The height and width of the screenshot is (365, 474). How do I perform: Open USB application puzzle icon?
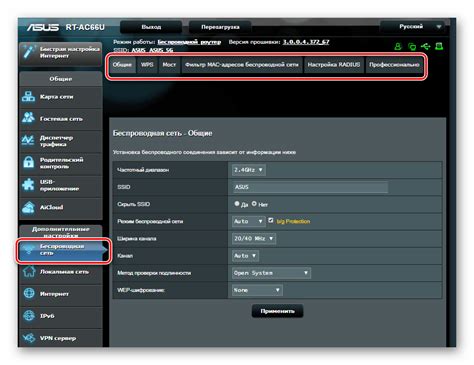[28, 185]
